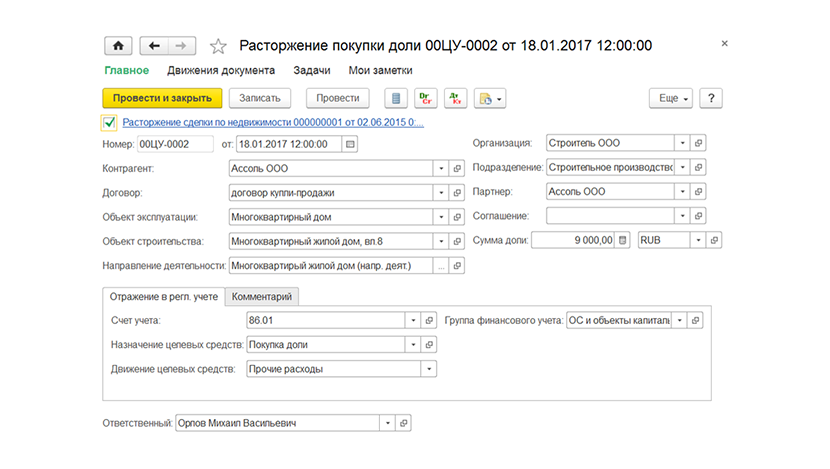Toggle the Расторжение сделки checkbox
830x469 pixels.
coord(109,123)
